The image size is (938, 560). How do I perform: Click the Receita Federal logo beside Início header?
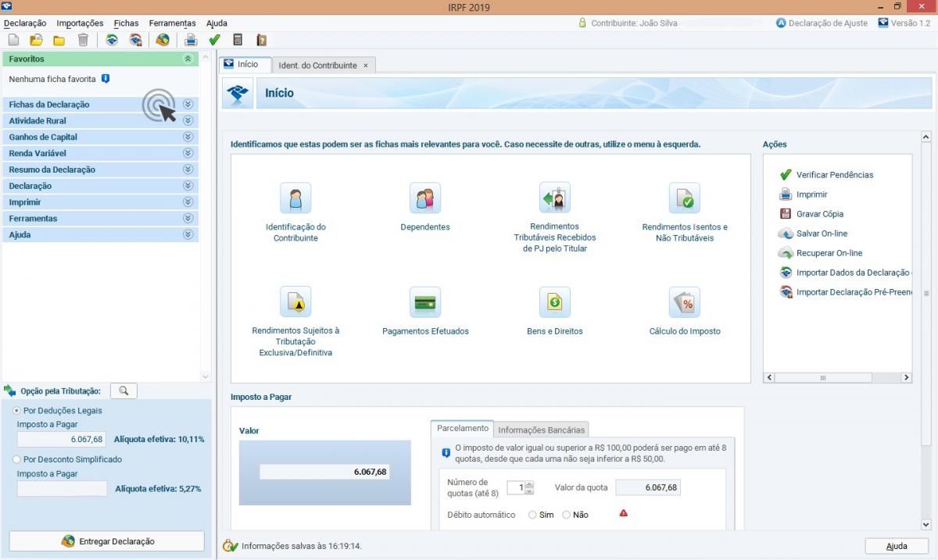pos(238,93)
